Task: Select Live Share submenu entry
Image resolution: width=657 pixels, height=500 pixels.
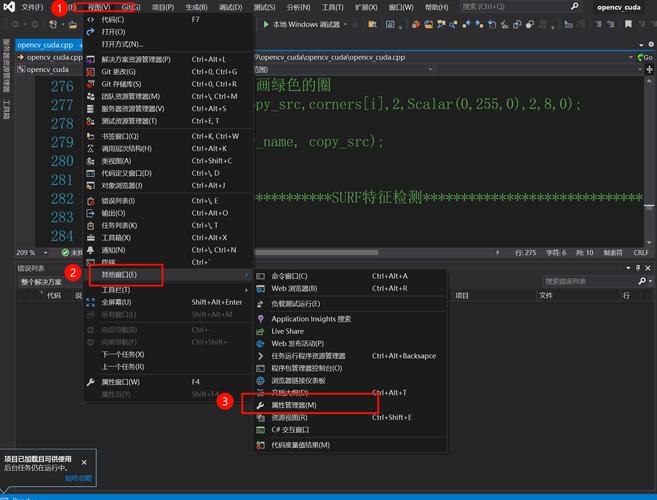Action: pos(350,331)
